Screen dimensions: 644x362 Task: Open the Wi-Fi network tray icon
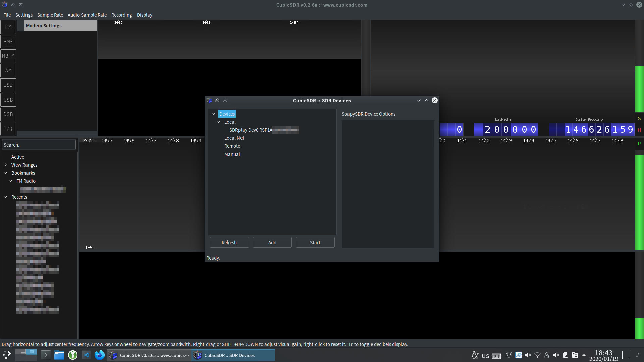tap(537, 355)
